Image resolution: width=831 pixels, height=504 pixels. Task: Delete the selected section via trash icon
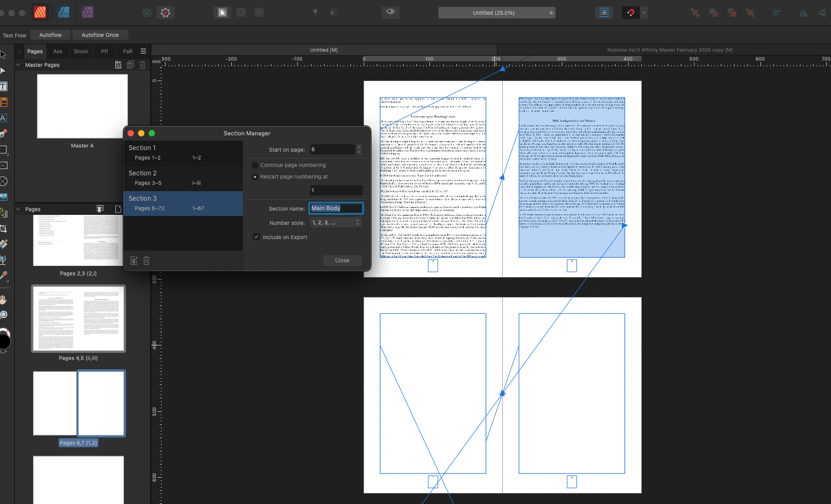click(x=146, y=261)
